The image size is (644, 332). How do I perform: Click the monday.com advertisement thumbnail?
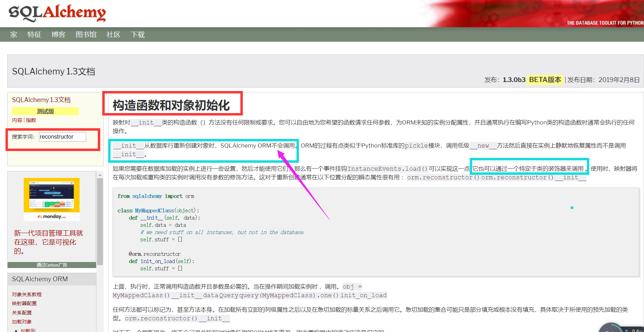[x=51, y=199]
